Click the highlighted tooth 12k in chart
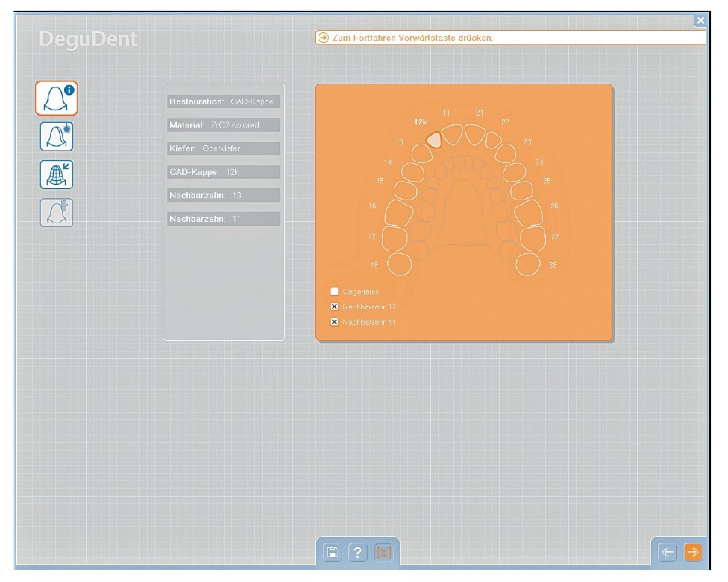 (x=434, y=139)
